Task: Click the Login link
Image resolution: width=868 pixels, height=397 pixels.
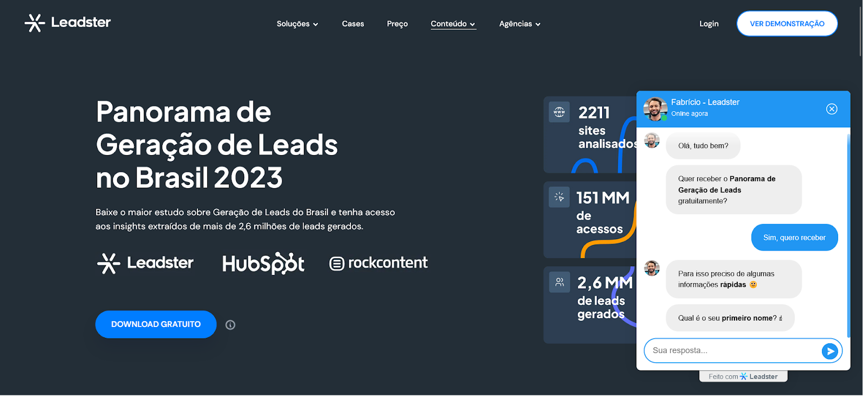Action: [709, 24]
